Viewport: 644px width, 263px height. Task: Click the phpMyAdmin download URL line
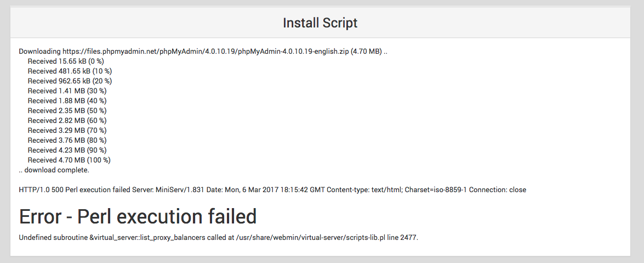click(203, 52)
